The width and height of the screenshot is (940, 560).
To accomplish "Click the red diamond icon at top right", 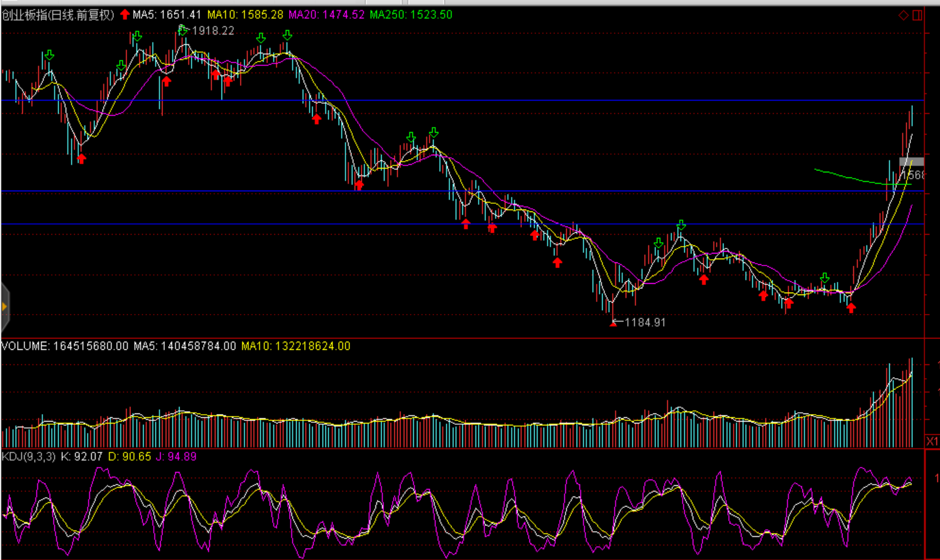I will coord(903,15).
